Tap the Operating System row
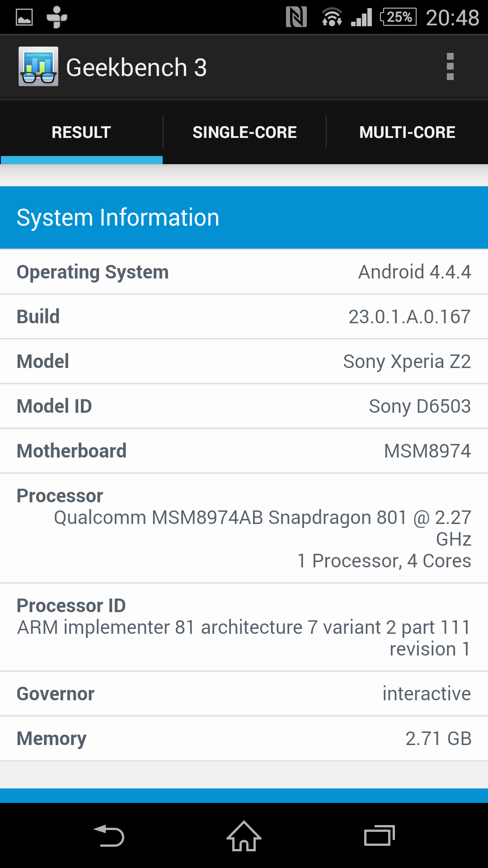 244,272
